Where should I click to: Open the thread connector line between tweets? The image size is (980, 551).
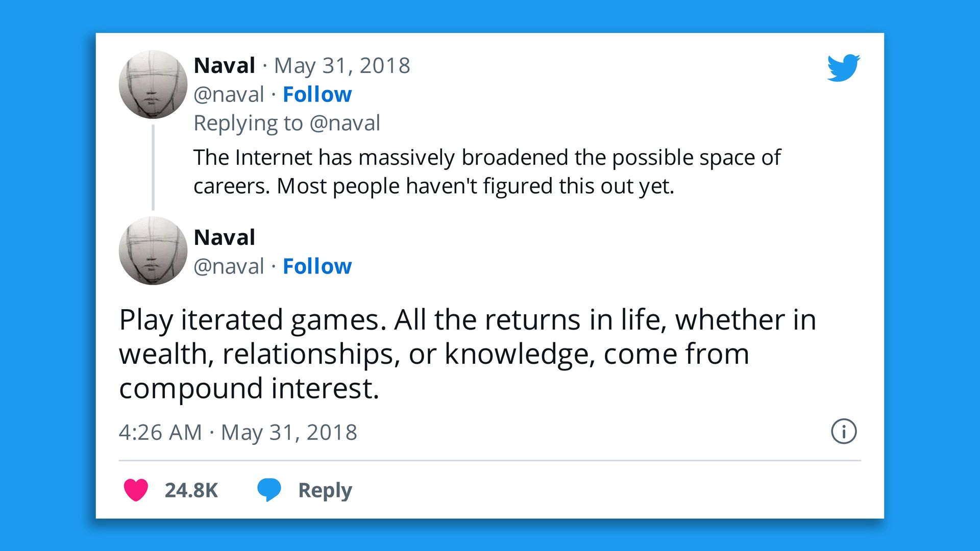tap(153, 168)
